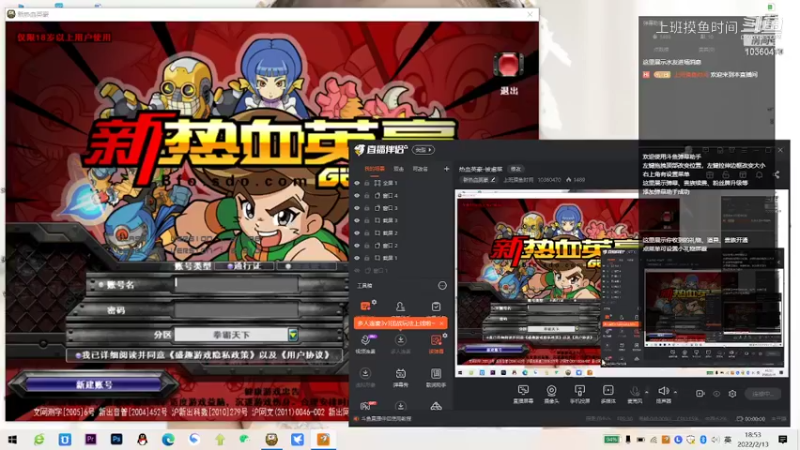Click the 密码 password field in game login
800x450 pixels.
(x=236, y=310)
